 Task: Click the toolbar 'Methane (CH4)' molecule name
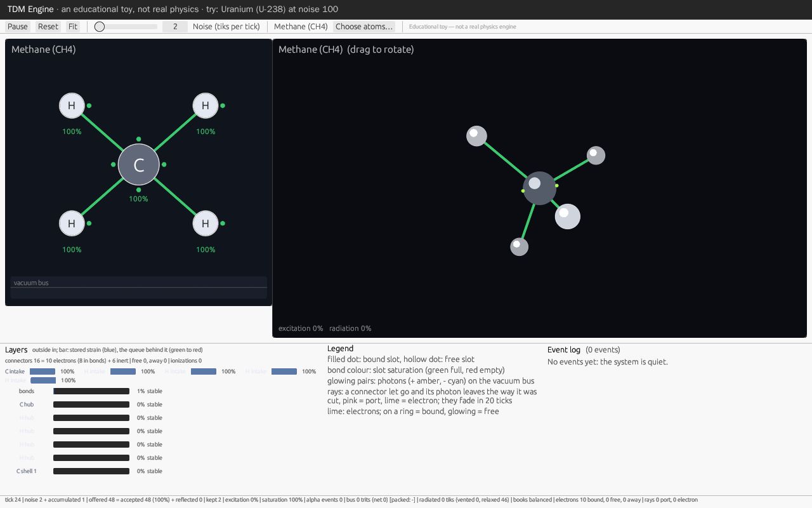pos(301,27)
